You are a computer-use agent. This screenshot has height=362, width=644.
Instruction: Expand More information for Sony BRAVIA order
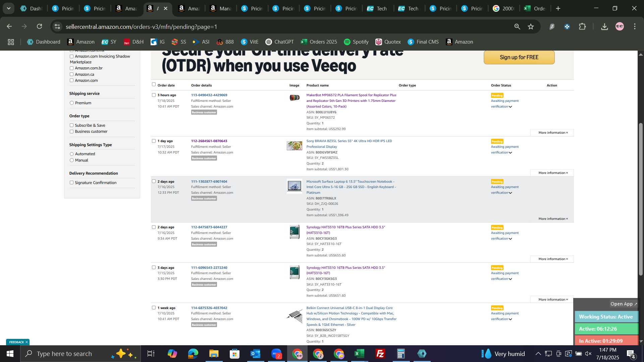(553, 173)
